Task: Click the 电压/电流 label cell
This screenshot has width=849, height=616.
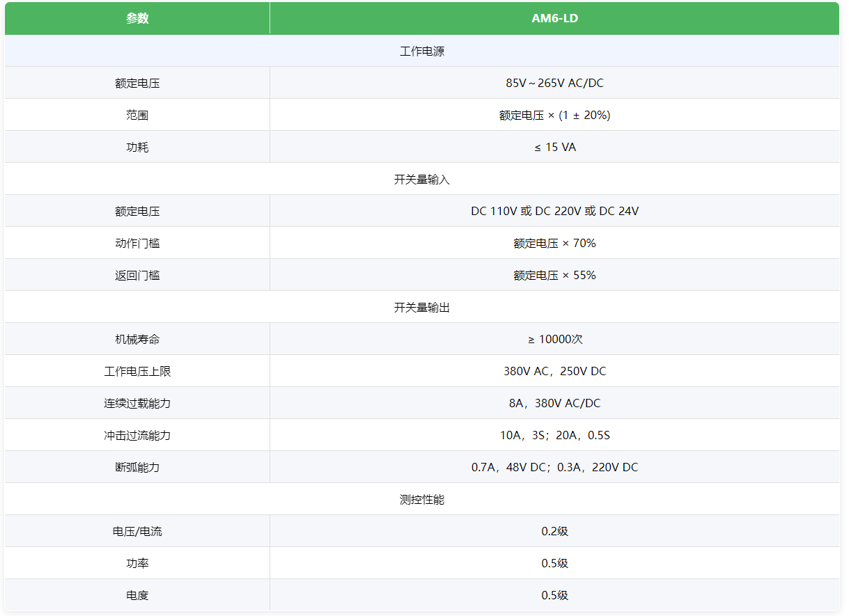Action: pos(137,532)
